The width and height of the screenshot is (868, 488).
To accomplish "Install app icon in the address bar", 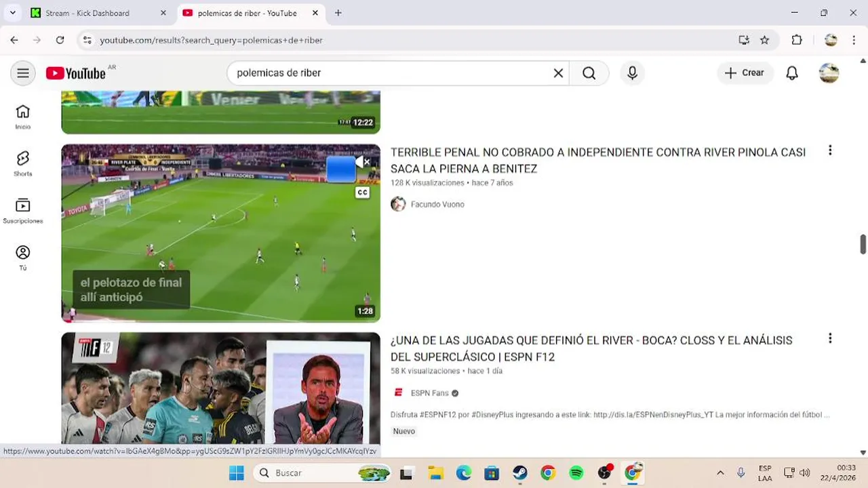I will pyautogui.click(x=744, y=40).
